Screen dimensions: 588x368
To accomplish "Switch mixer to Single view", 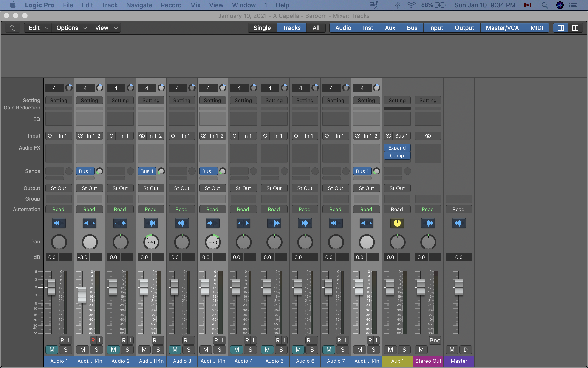I will (x=262, y=28).
